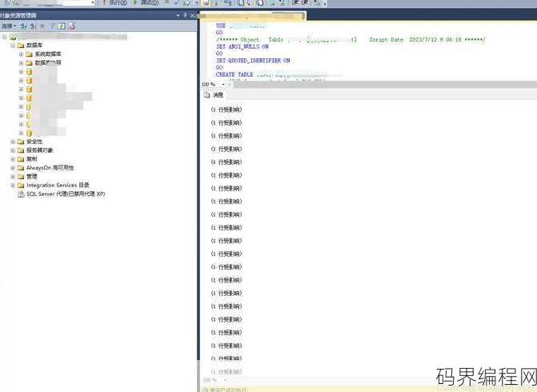Screen dimensions: 537x392
Task: Select the AlwaysOn 高可用性 item
Action: point(50,168)
